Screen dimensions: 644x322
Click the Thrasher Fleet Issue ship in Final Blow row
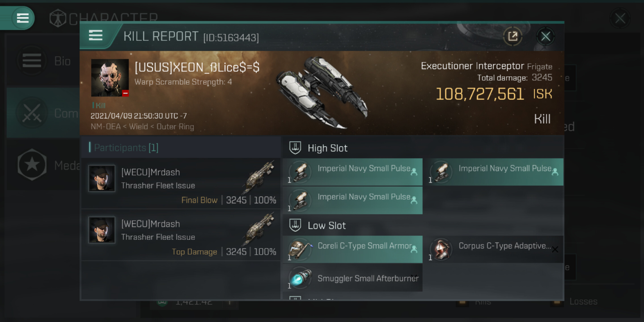pos(259,176)
